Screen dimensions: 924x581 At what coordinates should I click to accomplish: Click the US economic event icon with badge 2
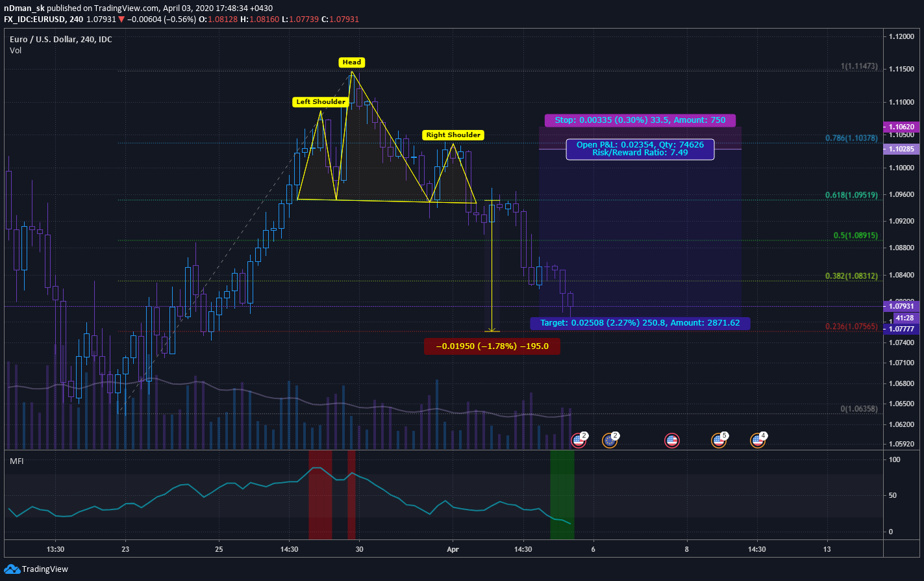point(578,441)
